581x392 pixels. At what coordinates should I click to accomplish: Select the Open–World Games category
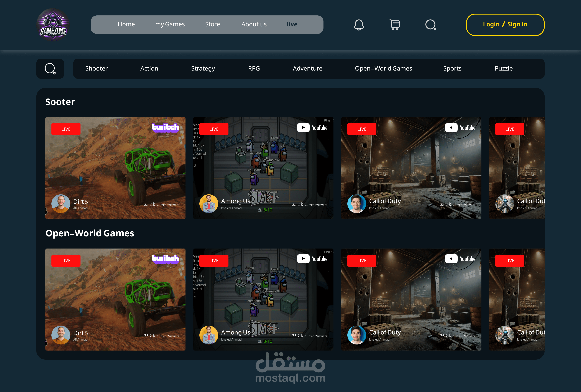[383, 69]
